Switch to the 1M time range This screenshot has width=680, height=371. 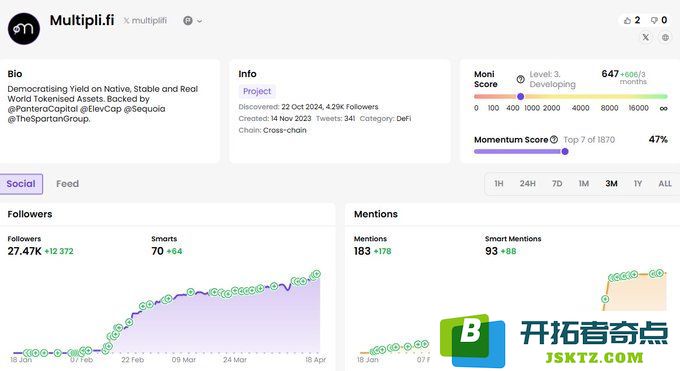pos(584,184)
